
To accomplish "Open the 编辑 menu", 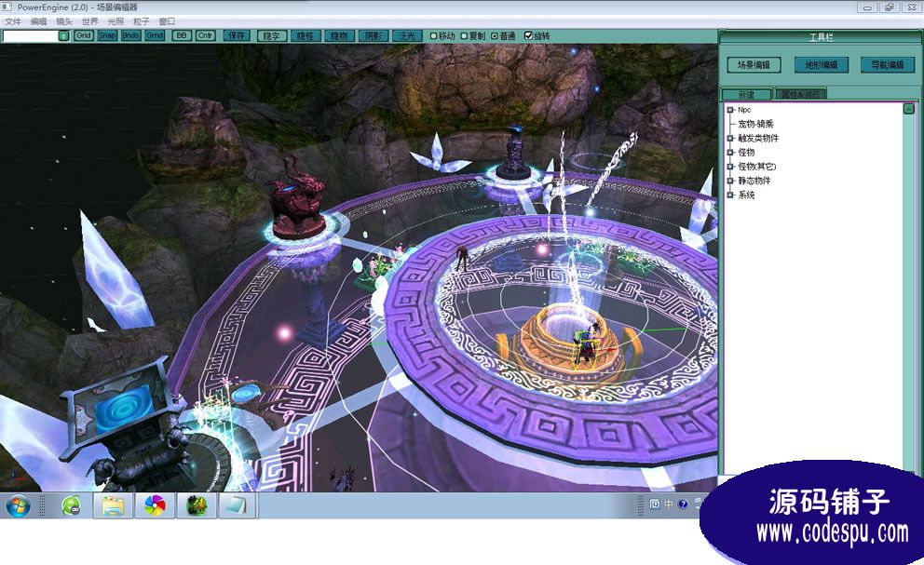I will click(x=38, y=21).
